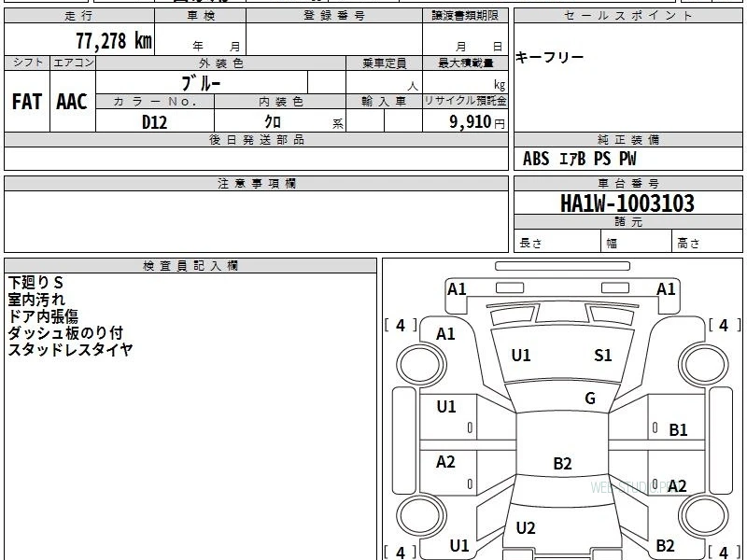The image size is (747, 560).
Task: Select the 人 unit in capacity cell
Action: 413,86
